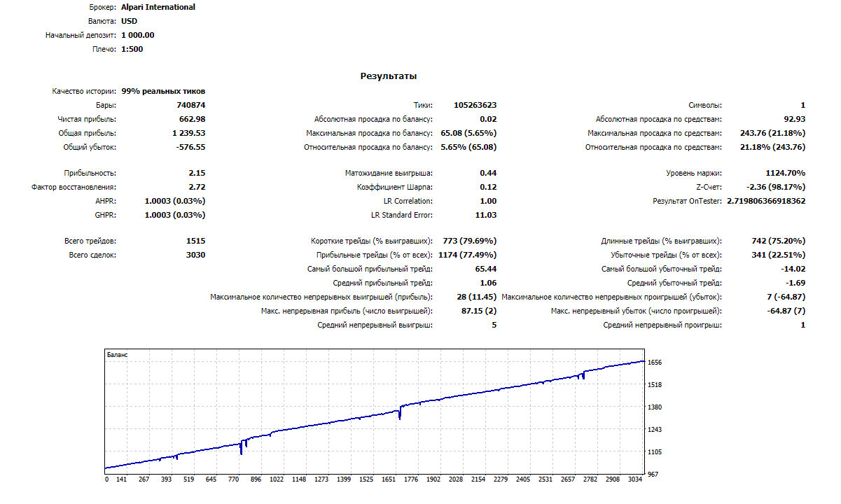
Task: Select the average consecutive losses value 1
Action: pos(803,325)
